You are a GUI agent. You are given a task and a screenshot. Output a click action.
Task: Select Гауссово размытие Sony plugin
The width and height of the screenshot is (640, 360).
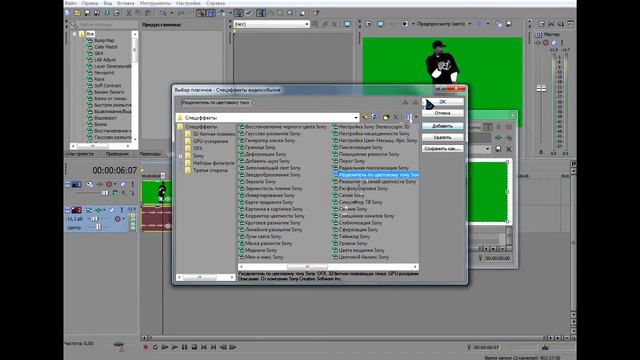click(x=272, y=133)
